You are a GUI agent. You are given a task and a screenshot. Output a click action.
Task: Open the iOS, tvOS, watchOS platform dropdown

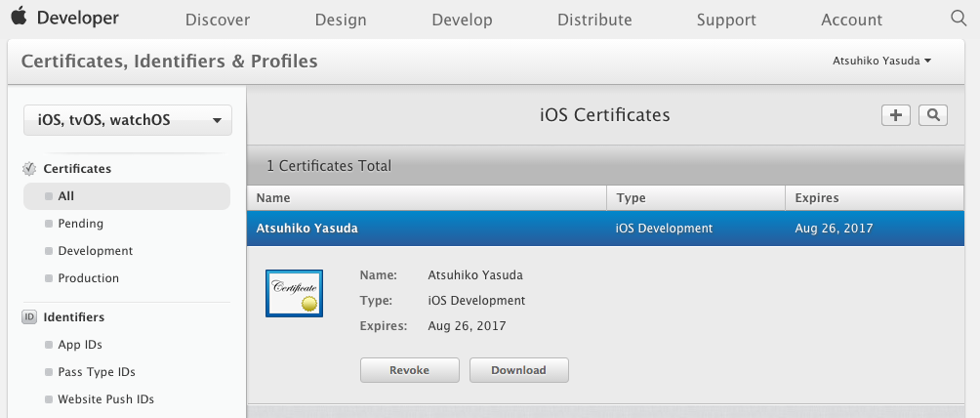point(128,120)
